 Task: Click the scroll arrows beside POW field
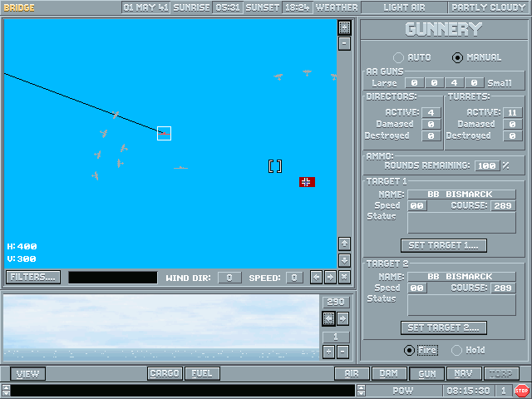(361, 391)
